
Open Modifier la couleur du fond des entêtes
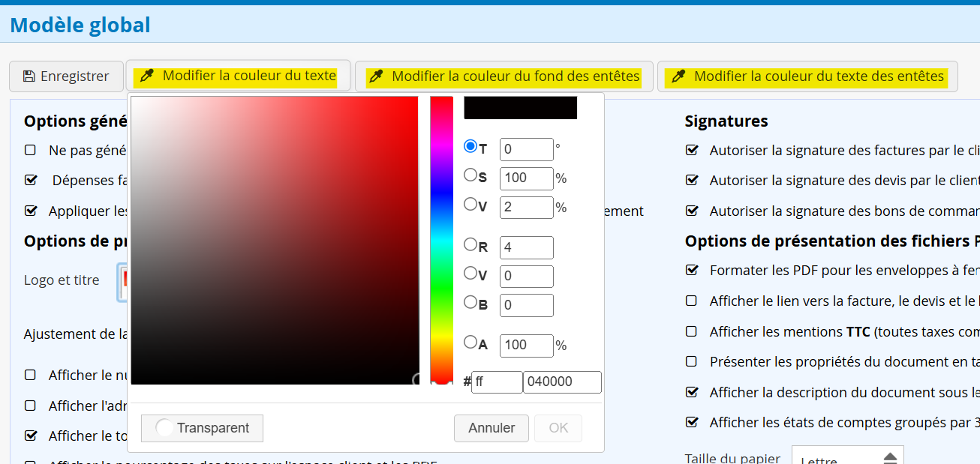point(504,76)
